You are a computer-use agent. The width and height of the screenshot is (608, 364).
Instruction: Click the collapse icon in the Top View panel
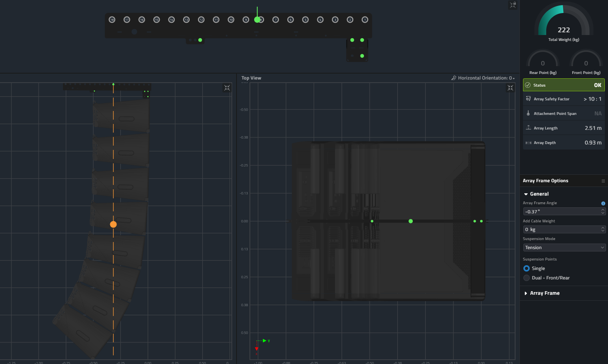(x=510, y=88)
